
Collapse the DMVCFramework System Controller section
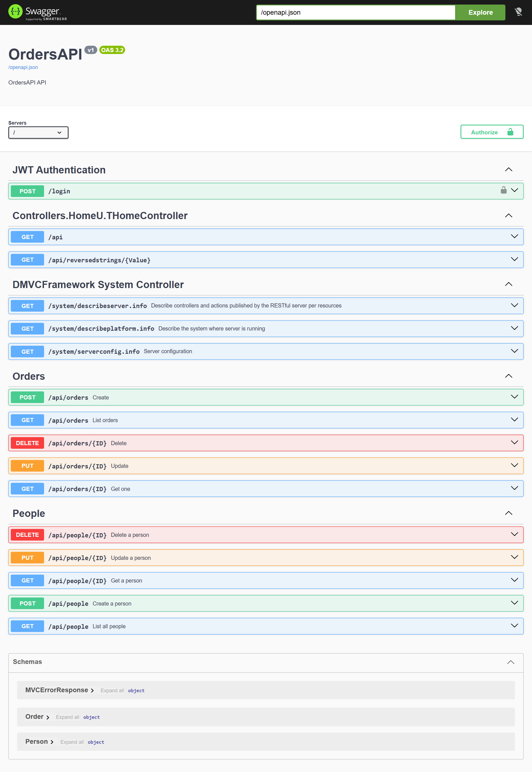(x=508, y=284)
